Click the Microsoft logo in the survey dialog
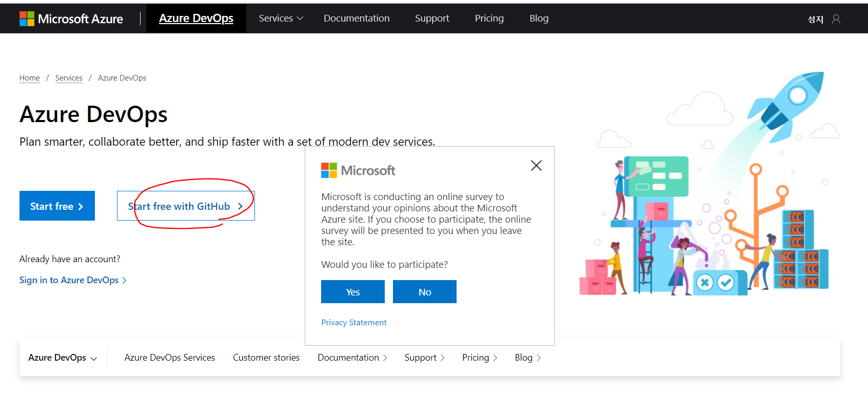The width and height of the screenshot is (868, 395). pyautogui.click(x=358, y=170)
